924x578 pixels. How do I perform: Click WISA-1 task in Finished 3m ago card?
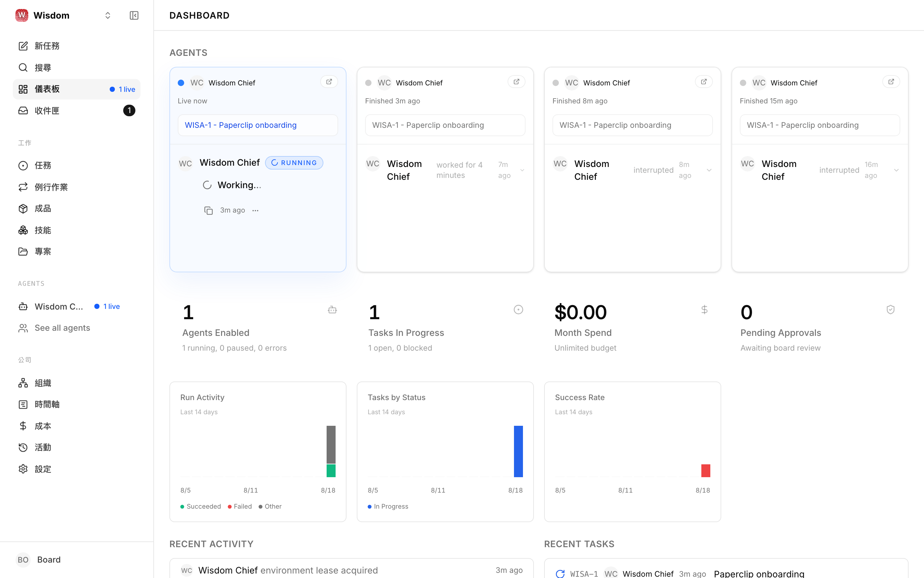[445, 125]
